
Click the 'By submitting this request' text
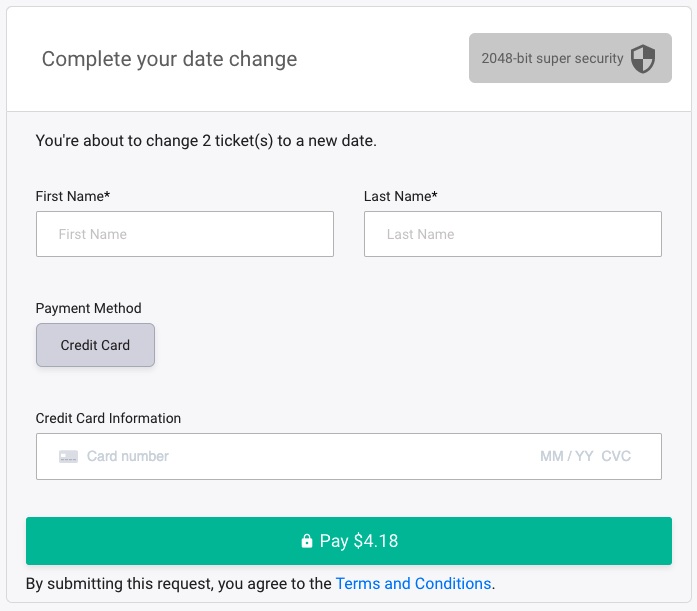(x=178, y=583)
